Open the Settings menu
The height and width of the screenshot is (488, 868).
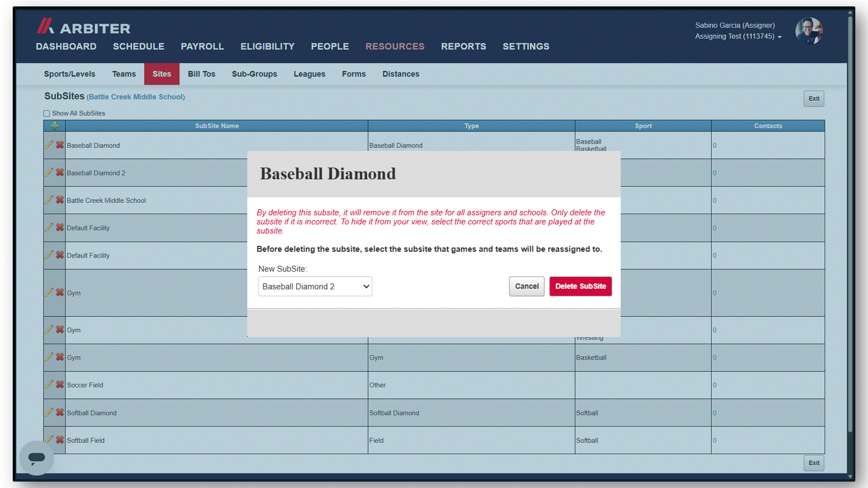point(526,47)
